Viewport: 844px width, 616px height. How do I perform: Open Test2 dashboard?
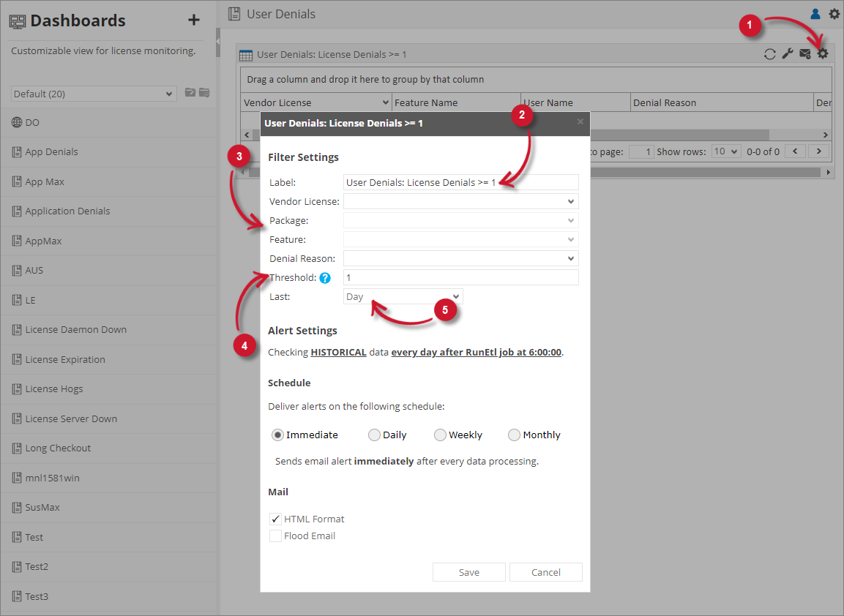pyautogui.click(x=108, y=566)
